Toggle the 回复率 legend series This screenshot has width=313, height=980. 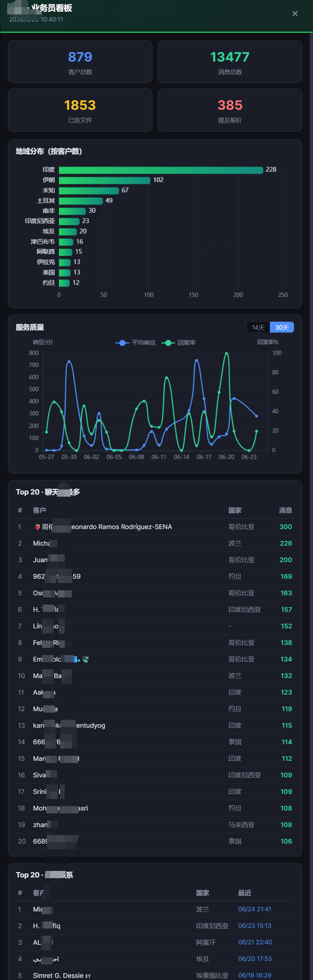(179, 342)
